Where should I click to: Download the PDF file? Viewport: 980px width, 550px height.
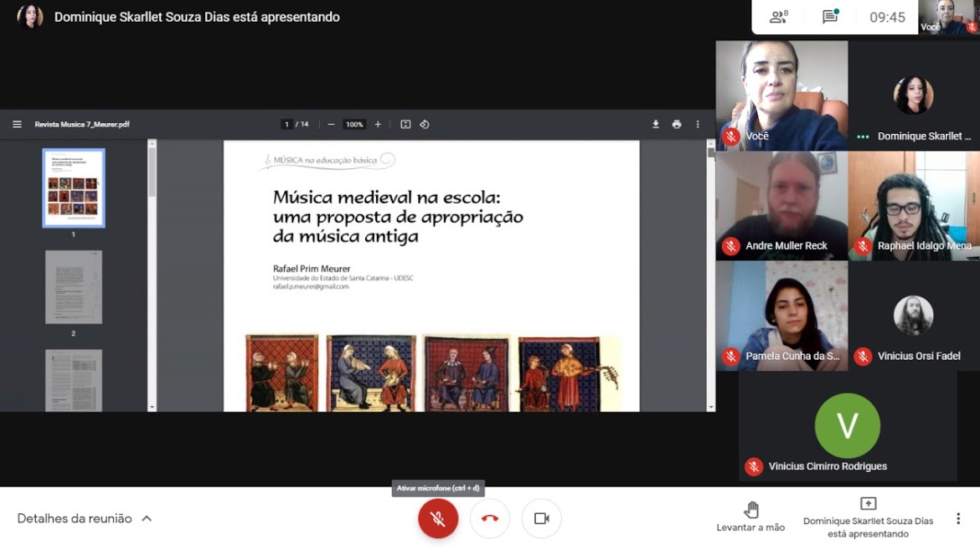pyautogui.click(x=656, y=125)
